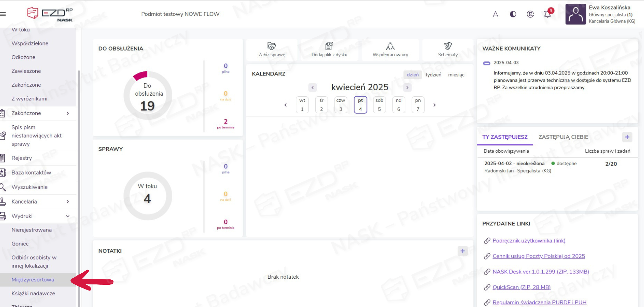
Task: Switch to the ZASTĘPUJĄ CIEBIE tab
Action: click(563, 137)
